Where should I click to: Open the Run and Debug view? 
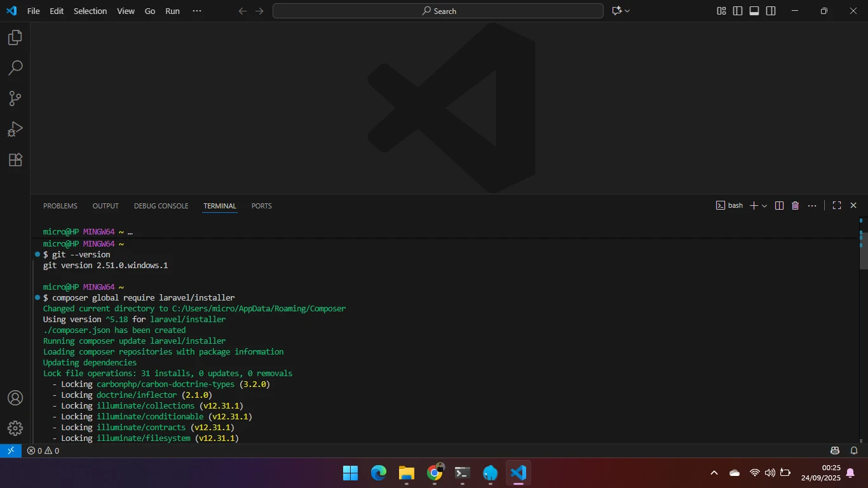tap(15, 129)
